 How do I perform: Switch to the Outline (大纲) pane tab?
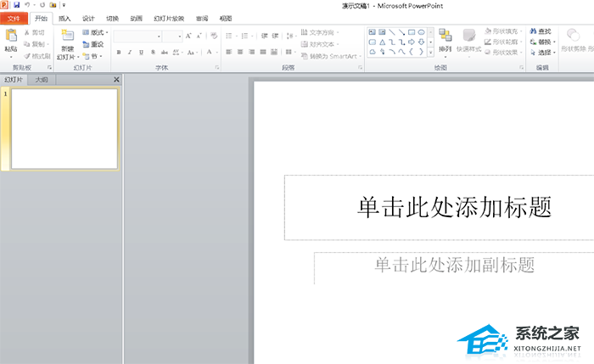tap(41, 80)
